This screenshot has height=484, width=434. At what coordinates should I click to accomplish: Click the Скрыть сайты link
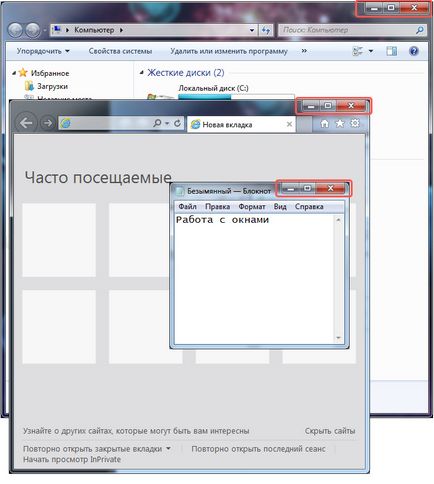pyautogui.click(x=330, y=431)
